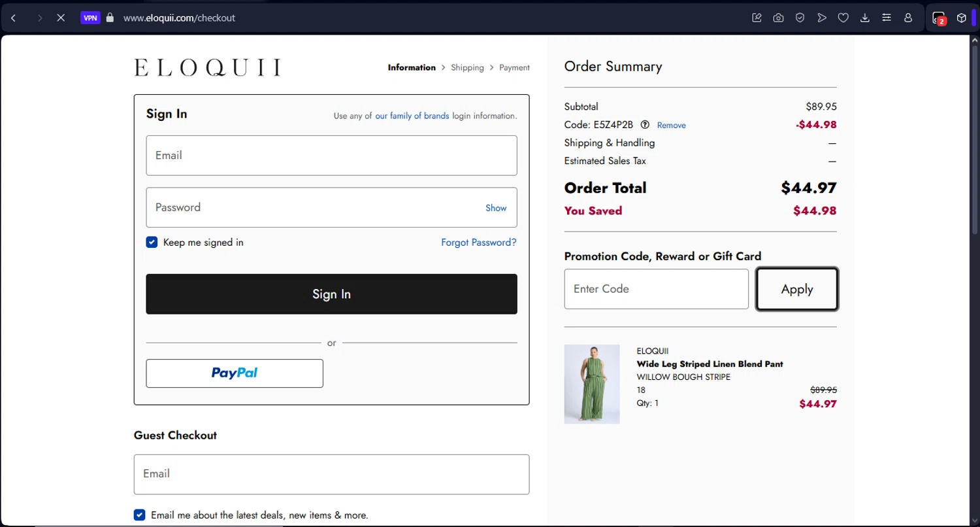Click Apply promotion code button
Screen dimensions: 980x527
(x=797, y=289)
